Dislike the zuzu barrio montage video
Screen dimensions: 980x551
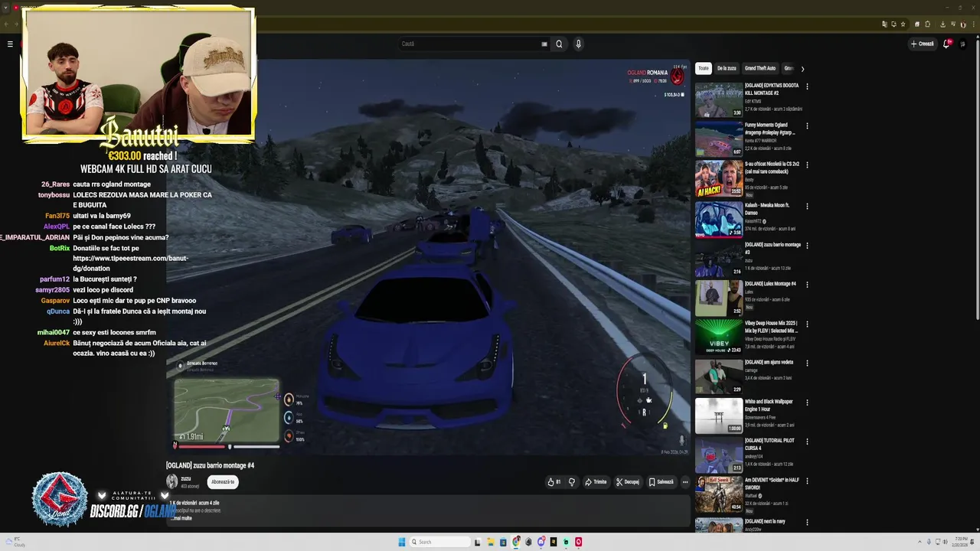click(571, 482)
